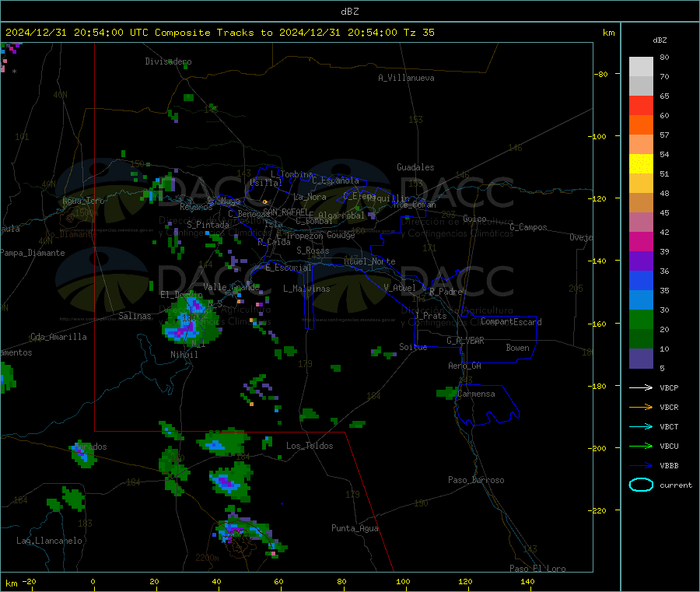700x592 pixels.
Task: Click the Cda_Amarilla map label
Action: point(58,337)
